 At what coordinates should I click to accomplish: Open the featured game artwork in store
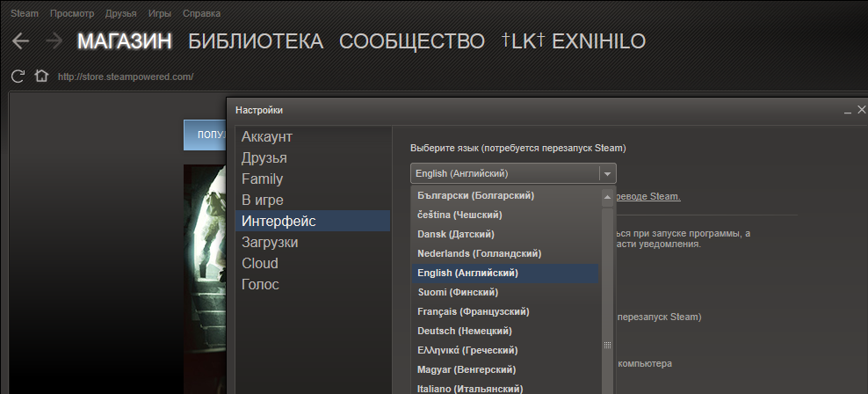(206, 279)
